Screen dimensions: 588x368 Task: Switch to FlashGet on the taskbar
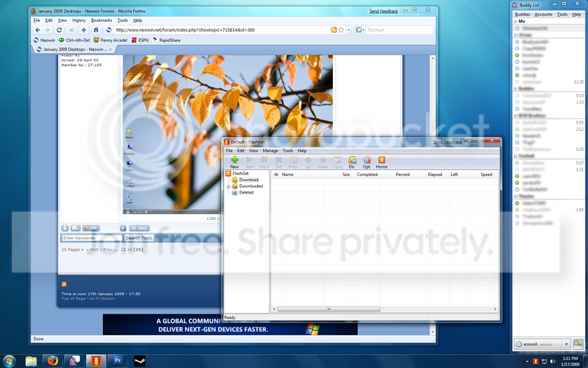coord(96,361)
